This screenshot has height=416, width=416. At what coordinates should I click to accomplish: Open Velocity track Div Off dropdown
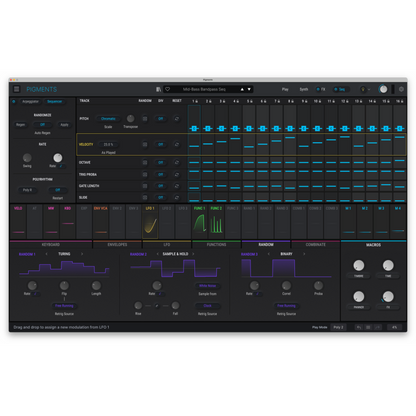coord(161,144)
